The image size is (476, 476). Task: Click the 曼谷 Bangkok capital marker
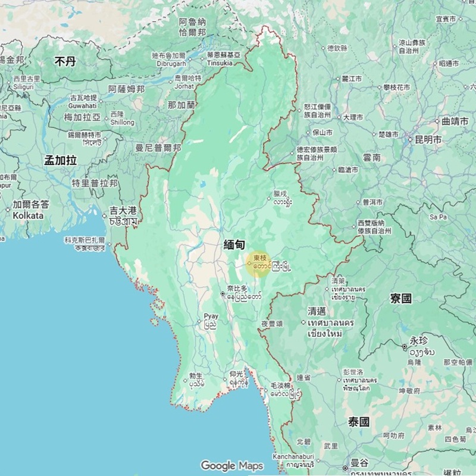click(x=345, y=468)
